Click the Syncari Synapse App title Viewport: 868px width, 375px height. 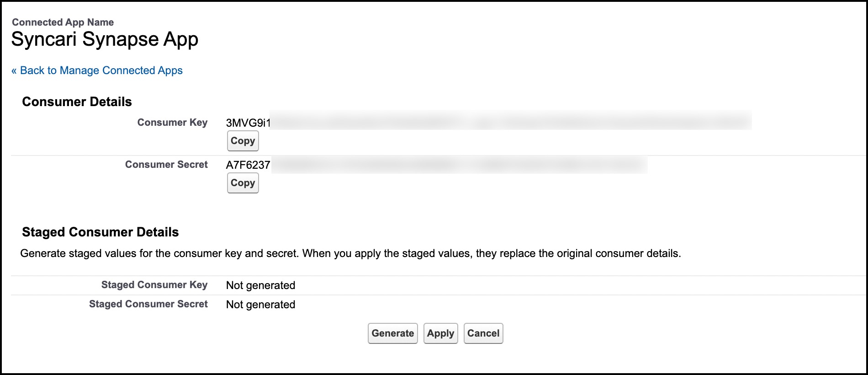point(105,39)
